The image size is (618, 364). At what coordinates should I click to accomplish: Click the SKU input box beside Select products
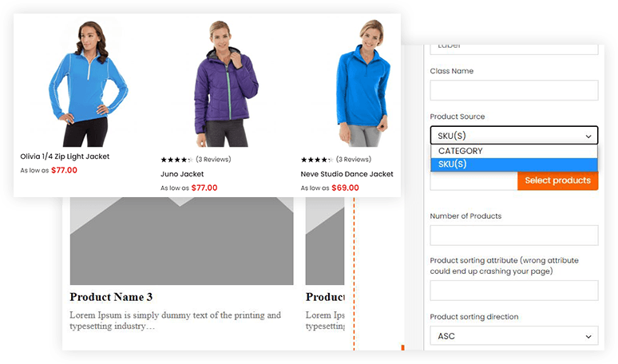click(x=473, y=181)
